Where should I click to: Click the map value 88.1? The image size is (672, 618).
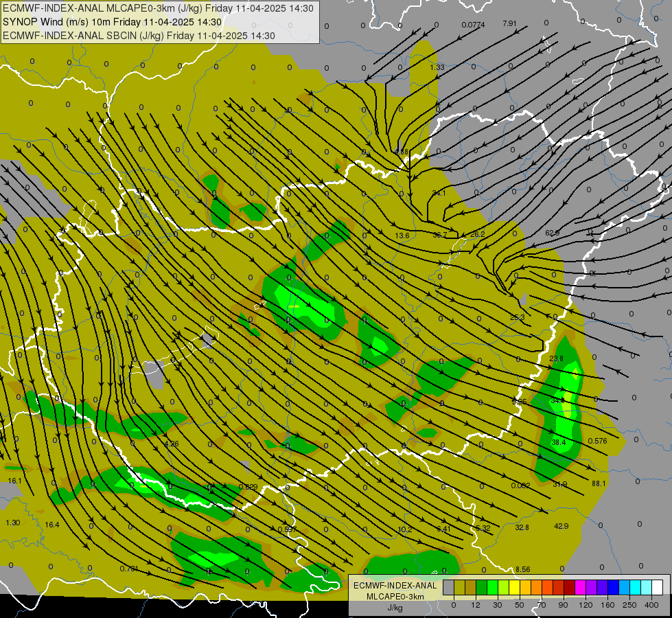pos(599,483)
